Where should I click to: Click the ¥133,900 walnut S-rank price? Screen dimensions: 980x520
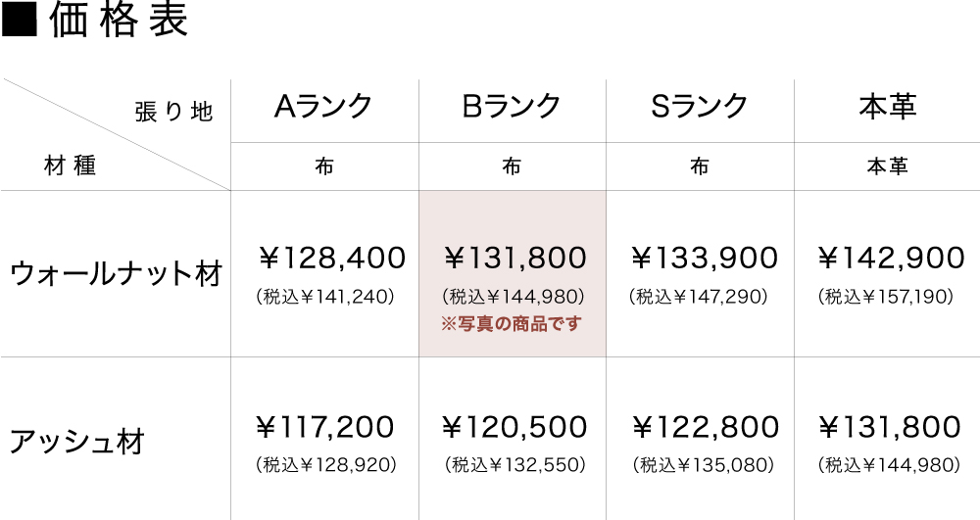[705, 259]
